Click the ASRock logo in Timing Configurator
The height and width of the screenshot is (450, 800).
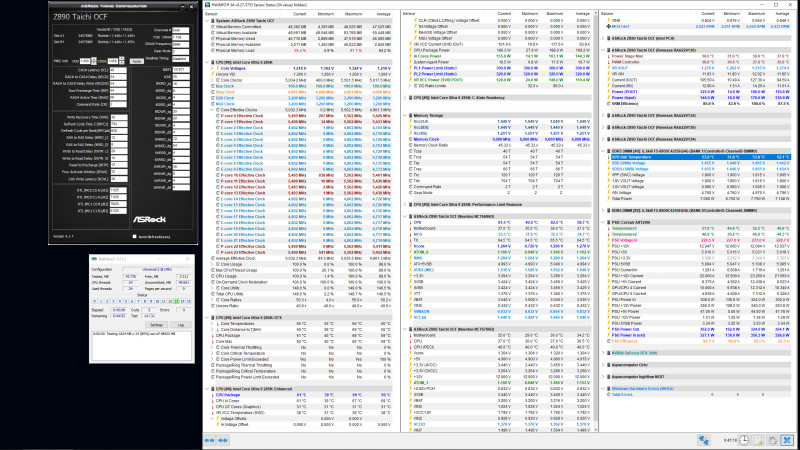[149, 219]
